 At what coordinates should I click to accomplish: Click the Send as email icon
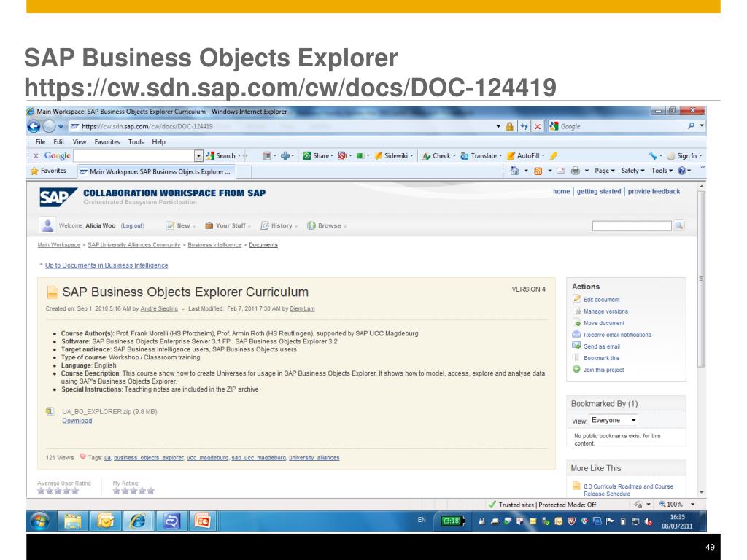tap(576, 346)
